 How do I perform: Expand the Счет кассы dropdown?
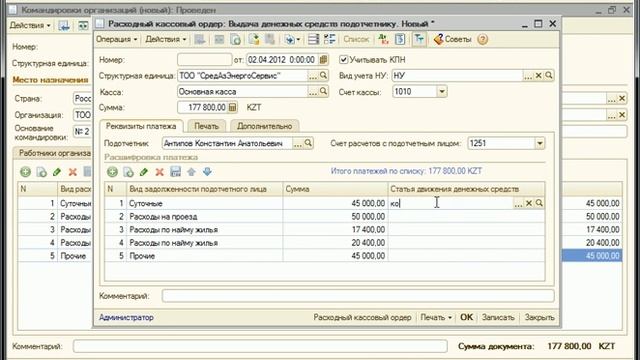point(442,91)
